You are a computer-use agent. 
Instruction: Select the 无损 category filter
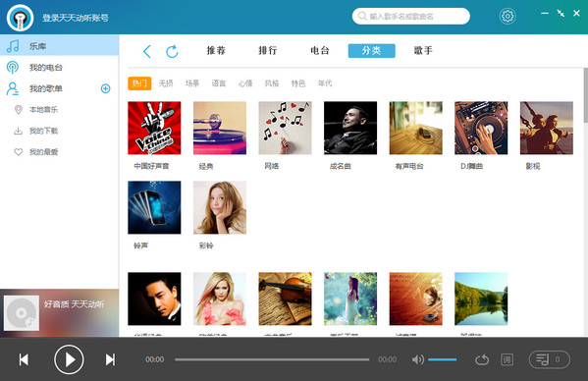(x=166, y=83)
